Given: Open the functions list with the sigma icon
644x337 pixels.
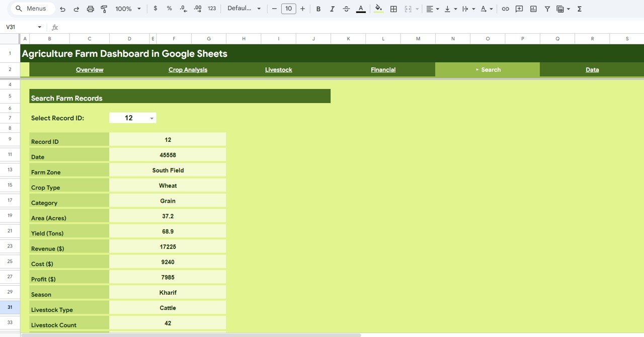Looking at the screenshot, I should click(x=580, y=9).
